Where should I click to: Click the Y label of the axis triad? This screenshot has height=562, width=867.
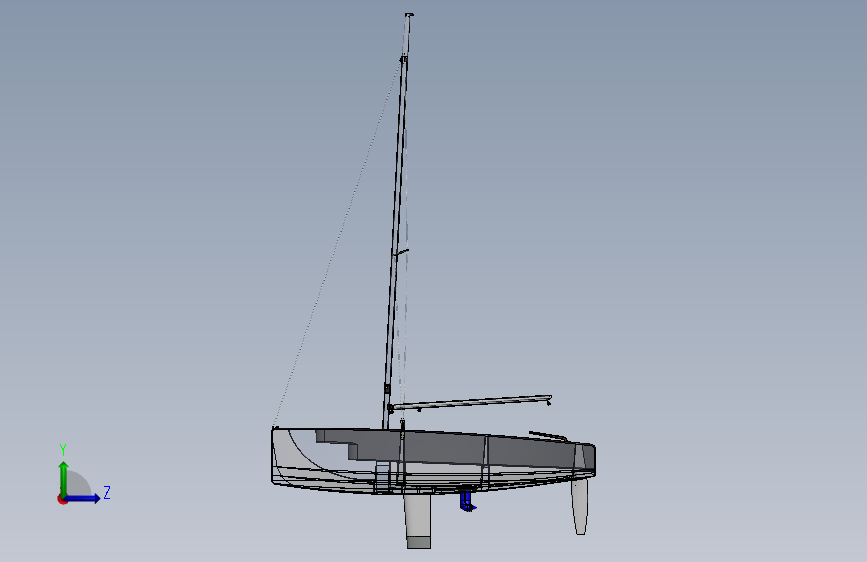pyautogui.click(x=63, y=450)
